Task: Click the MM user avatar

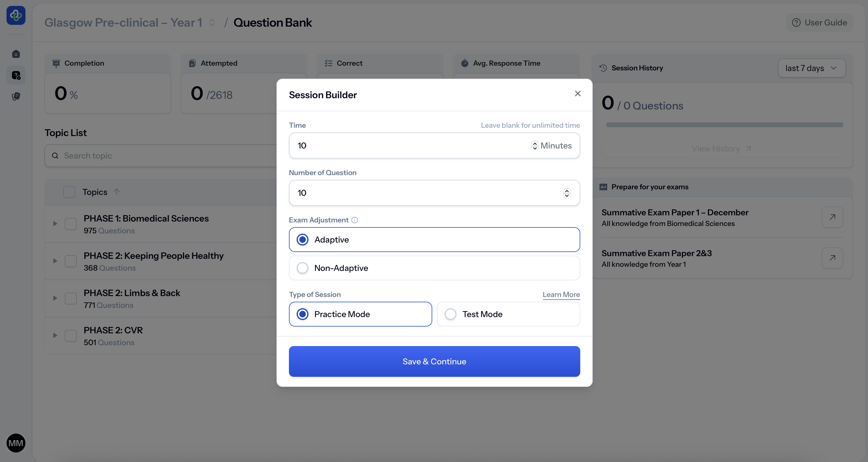Action: (x=16, y=443)
